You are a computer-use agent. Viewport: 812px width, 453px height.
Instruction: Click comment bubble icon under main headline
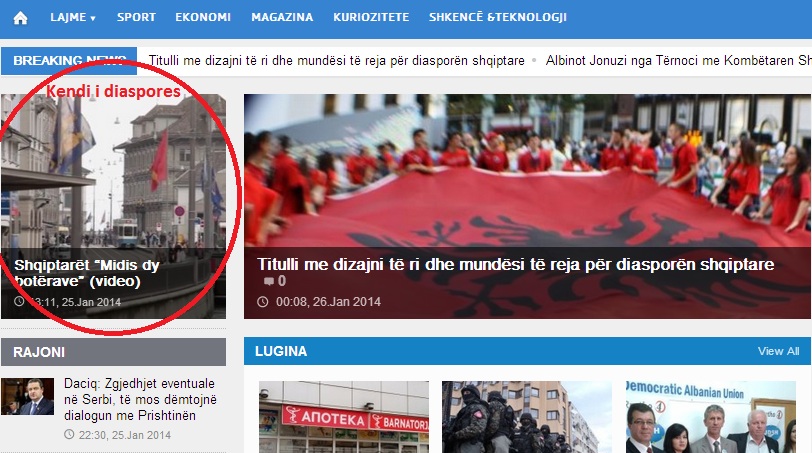tap(269, 281)
